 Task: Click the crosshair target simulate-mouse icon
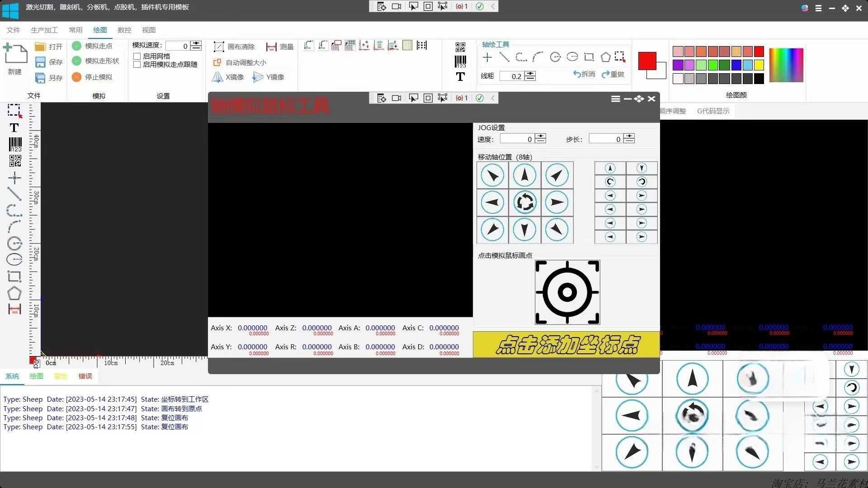[567, 292]
